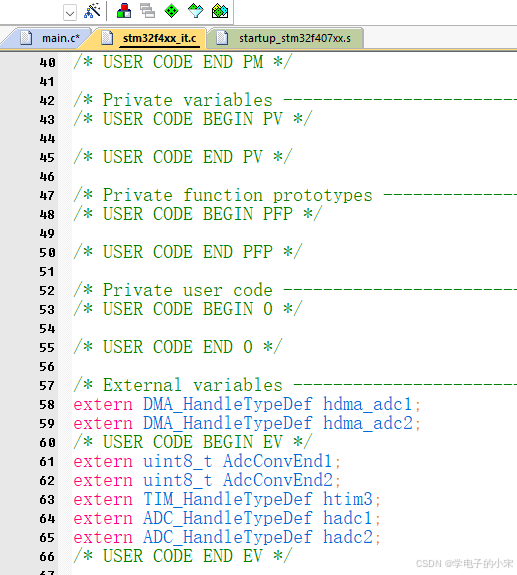Click the comment 'USER CODE BEGIN EV'

point(192,442)
